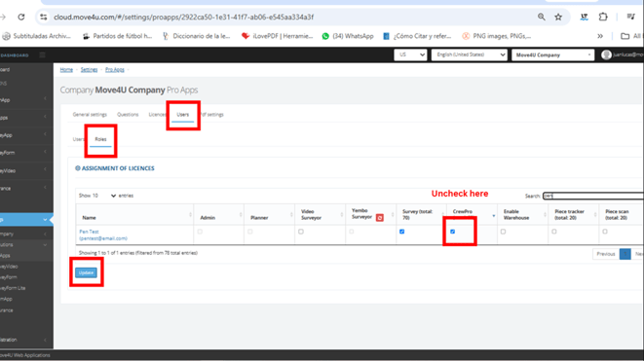Open the Show 10 entries dropdown
Viewport: 644px width, 361px height.
[104, 196]
